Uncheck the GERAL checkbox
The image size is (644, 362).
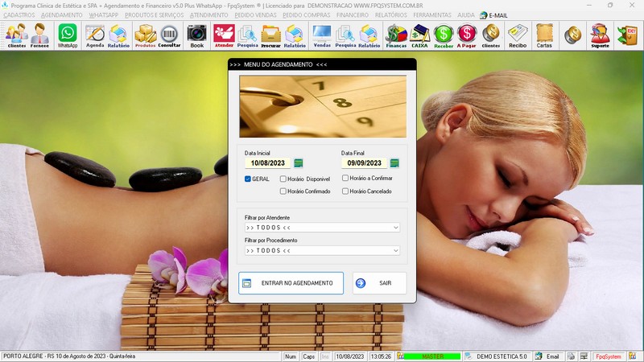(248, 179)
